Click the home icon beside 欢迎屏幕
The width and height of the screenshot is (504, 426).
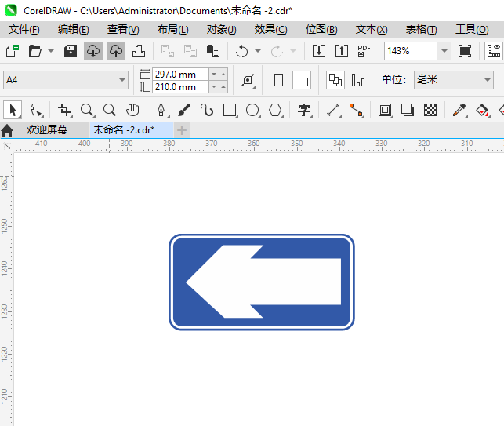coord(7,130)
